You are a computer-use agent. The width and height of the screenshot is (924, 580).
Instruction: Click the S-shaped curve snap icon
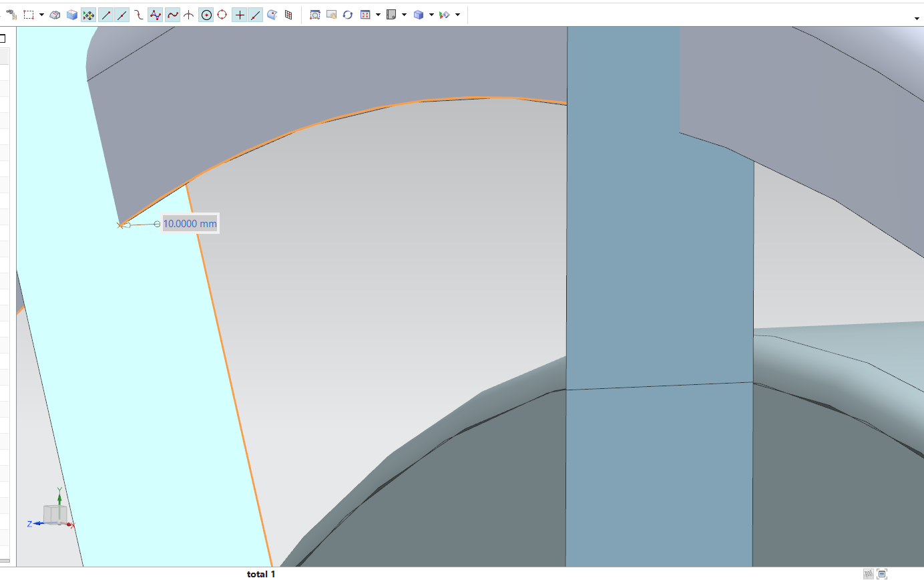(139, 15)
